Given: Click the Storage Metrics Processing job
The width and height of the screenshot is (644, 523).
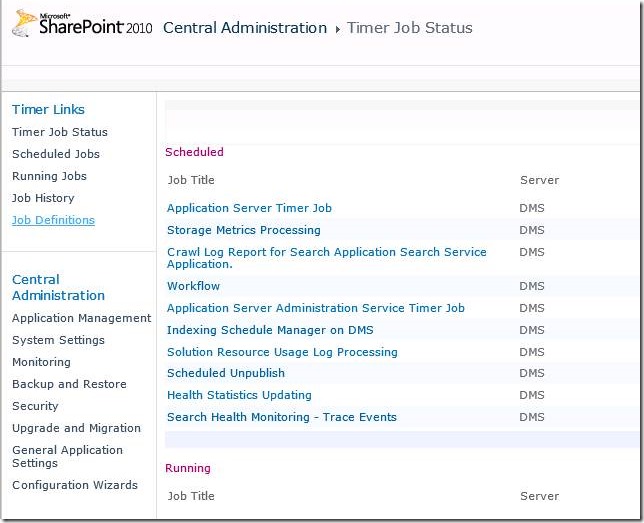Looking at the screenshot, I should coord(244,230).
